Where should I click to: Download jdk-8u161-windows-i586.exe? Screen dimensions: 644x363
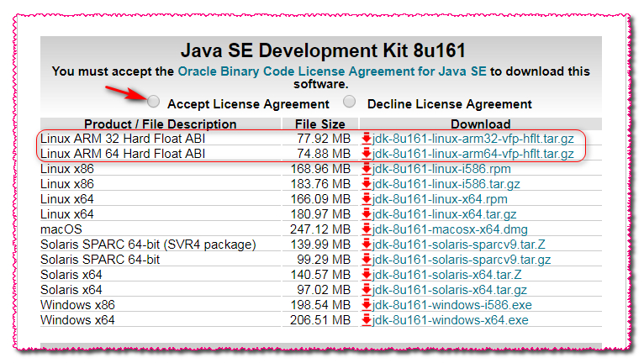click(452, 305)
